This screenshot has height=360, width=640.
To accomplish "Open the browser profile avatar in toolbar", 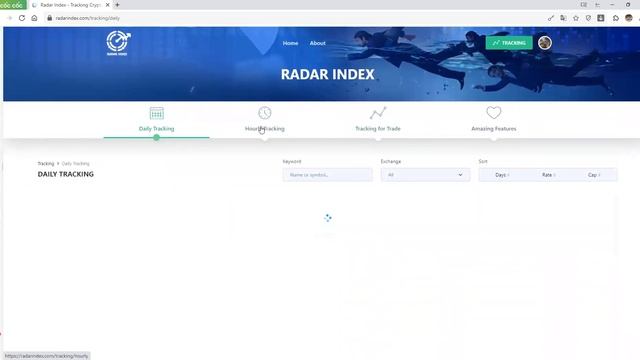I will (x=629, y=18).
